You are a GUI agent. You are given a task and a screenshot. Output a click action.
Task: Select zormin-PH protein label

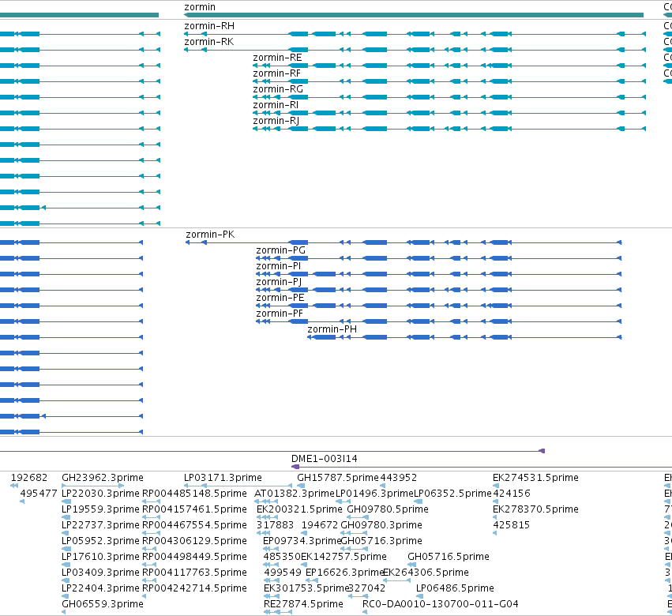click(x=332, y=329)
